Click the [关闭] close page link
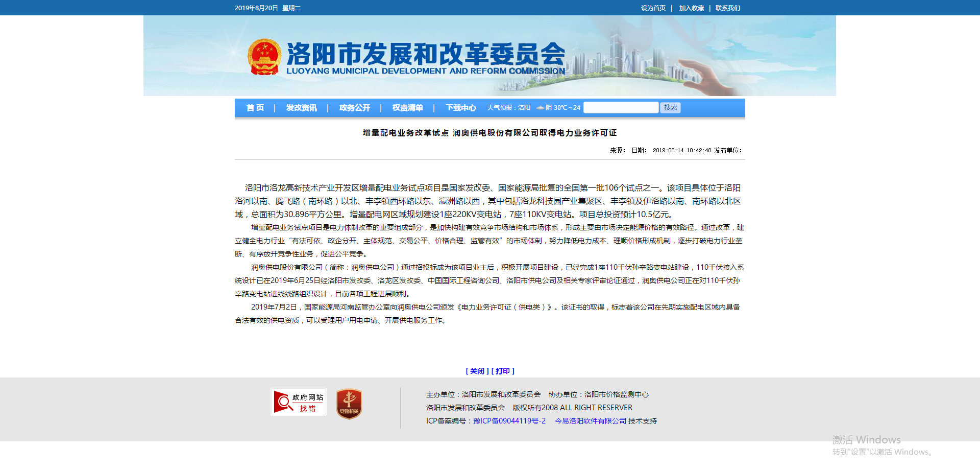Image resolution: width=980 pixels, height=471 pixels. 477,371
